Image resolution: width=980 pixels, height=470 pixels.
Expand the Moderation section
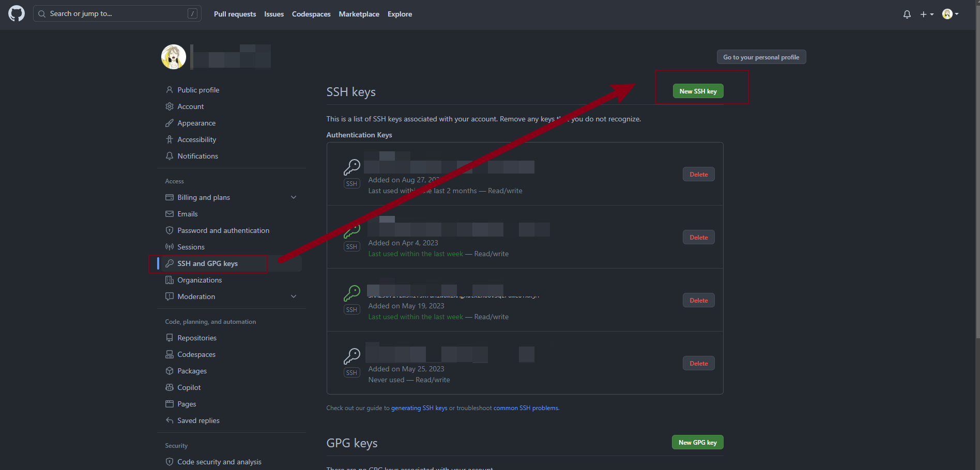(x=294, y=296)
